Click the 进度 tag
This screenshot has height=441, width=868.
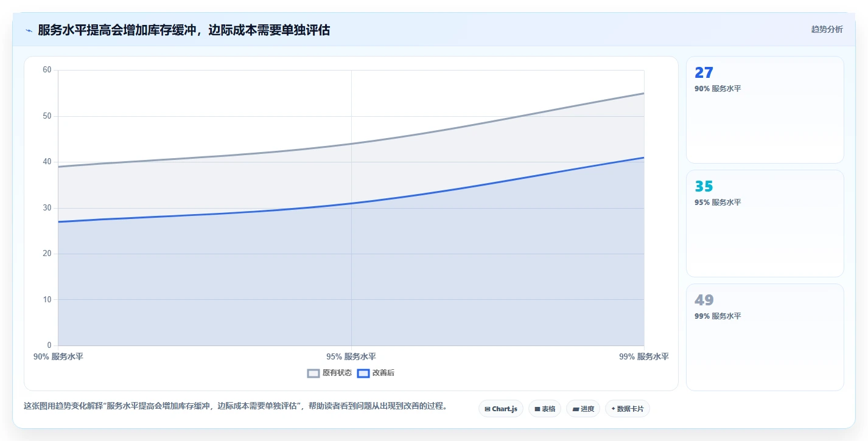(583, 409)
